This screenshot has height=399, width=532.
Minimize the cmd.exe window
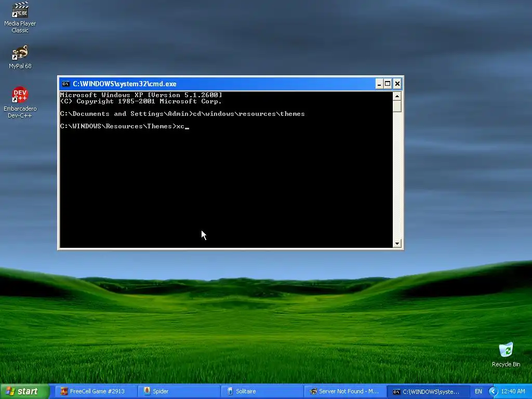(x=379, y=84)
